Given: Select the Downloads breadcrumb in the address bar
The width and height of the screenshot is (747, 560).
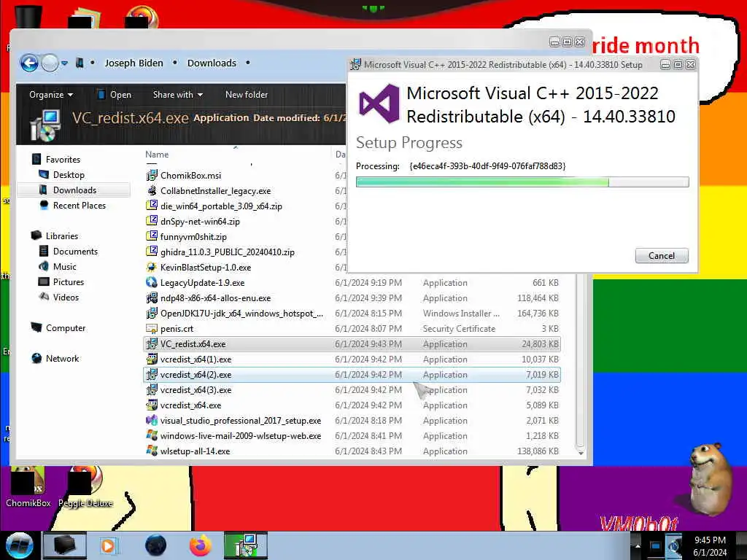Looking at the screenshot, I should 212,63.
